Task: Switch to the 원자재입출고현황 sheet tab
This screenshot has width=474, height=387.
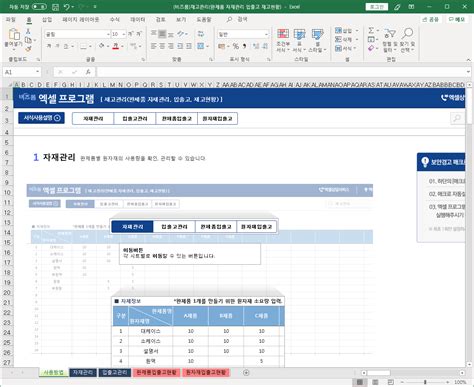Action: tap(206, 372)
